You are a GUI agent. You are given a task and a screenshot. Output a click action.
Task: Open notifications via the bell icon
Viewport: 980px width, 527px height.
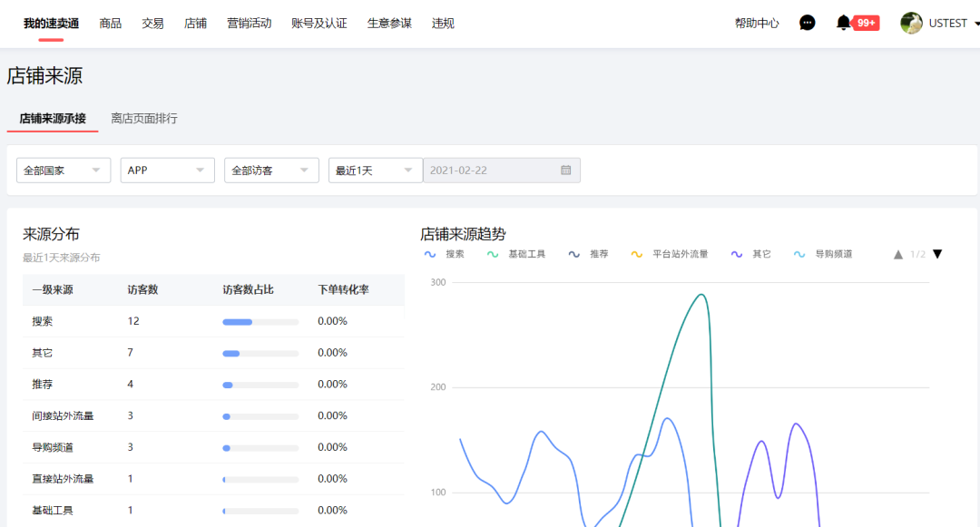842,22
